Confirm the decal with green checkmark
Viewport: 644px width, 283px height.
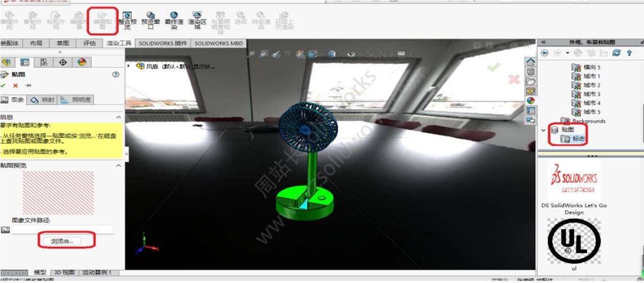[3, 86]
